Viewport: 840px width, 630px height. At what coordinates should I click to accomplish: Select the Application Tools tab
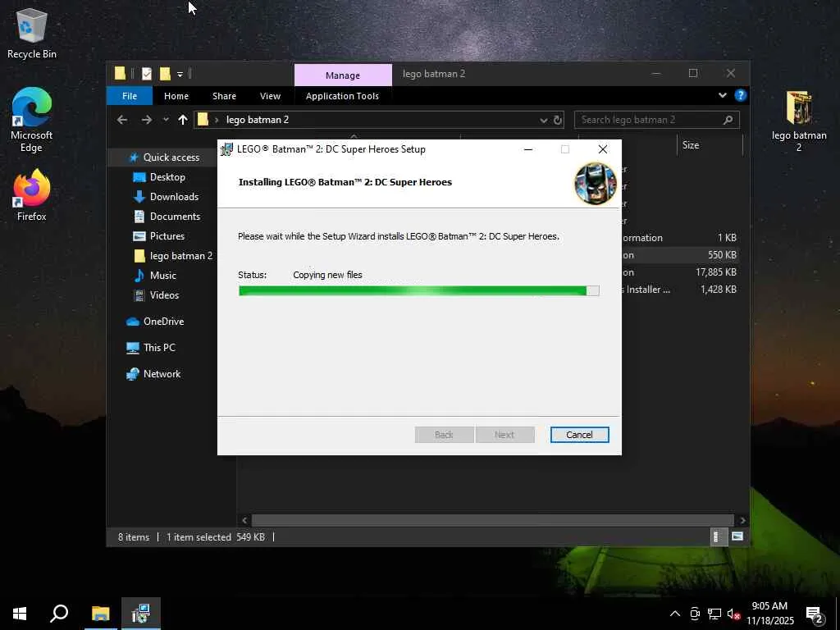click(x=342, y=96)
